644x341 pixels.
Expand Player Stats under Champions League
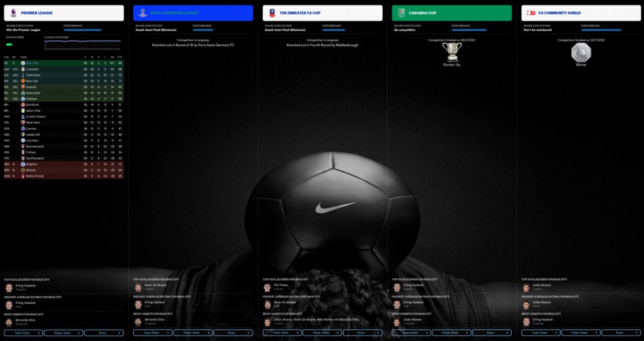coord(193,332)
